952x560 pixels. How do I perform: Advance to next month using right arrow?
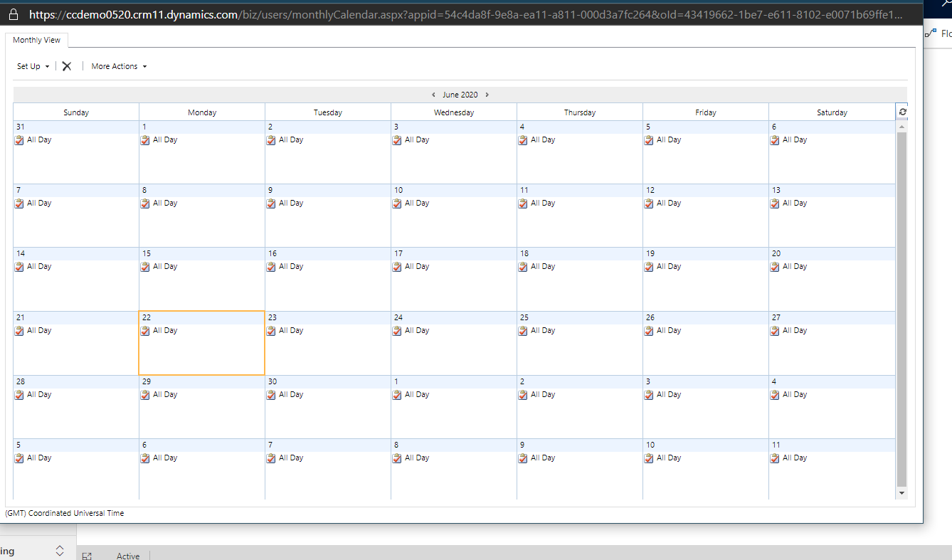coord(487,95)
